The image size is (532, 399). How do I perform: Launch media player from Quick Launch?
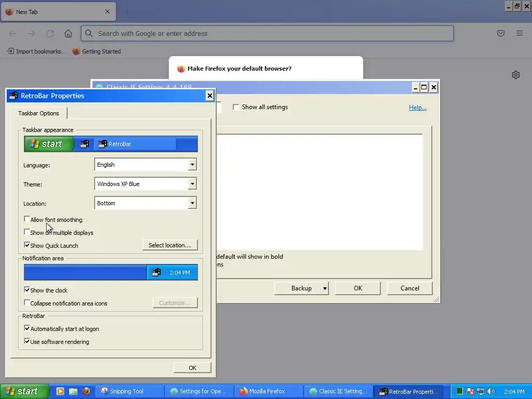(x=60, y=391)
